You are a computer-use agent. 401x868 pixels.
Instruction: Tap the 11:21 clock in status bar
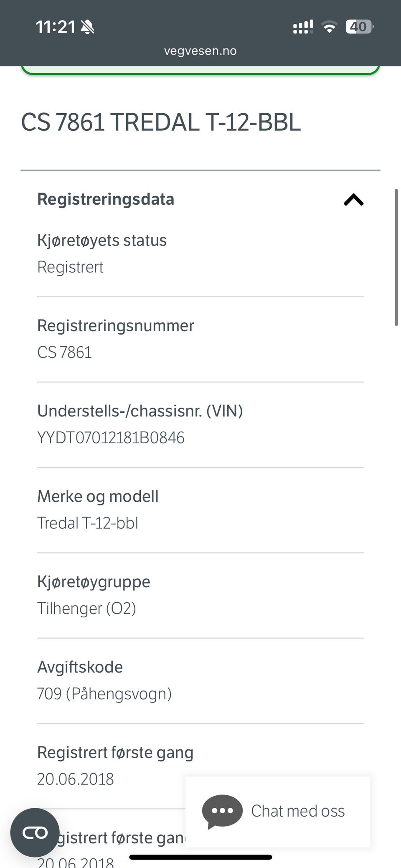tap(55, 28)
